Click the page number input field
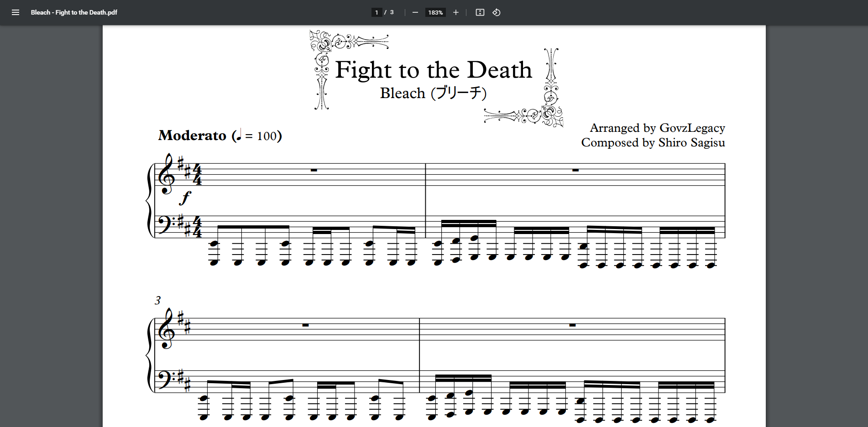Image resolution: width=868 pixels, height=427 pixels. (x=376, y=12)
